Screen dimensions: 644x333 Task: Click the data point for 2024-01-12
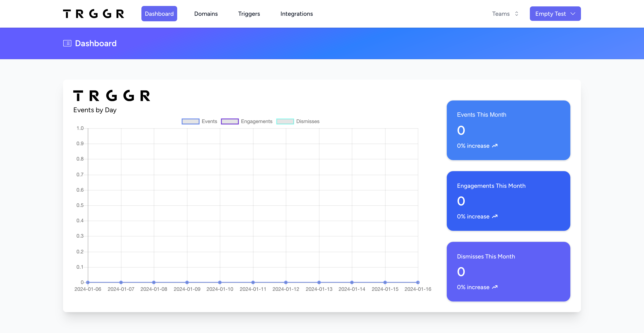pos(286,282)
